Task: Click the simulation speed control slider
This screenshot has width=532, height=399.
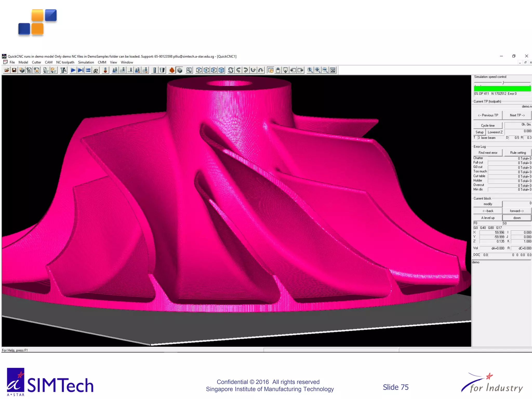Action: pos(503,83)
